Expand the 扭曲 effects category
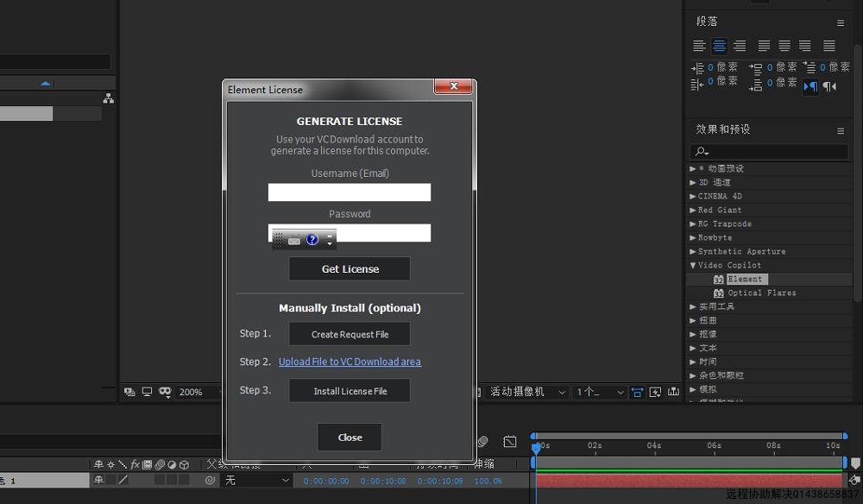 pos(693,320)
